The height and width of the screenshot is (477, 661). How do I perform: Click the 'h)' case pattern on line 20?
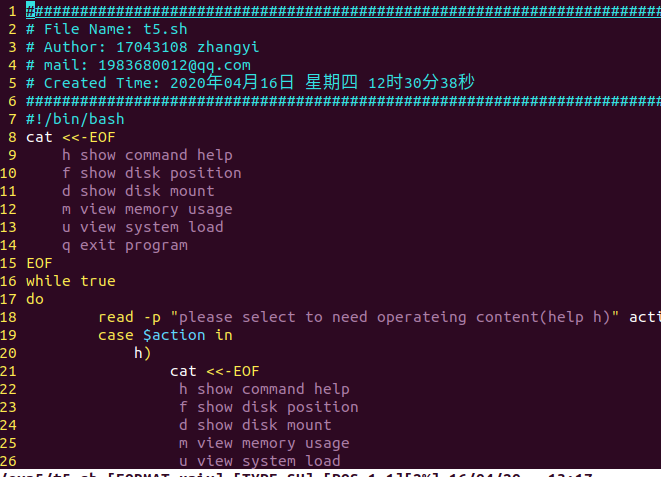[x=142, y=353]
